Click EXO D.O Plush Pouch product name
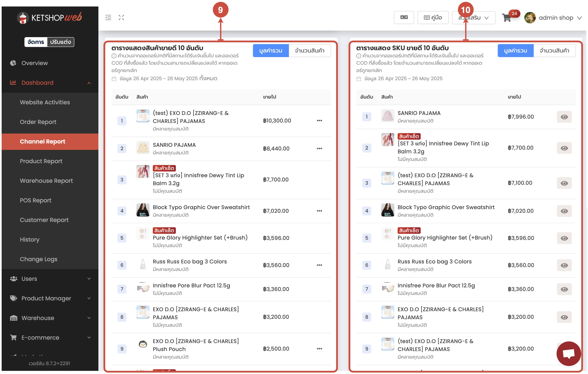This screenshot has height=374, width=588. pos(196,345)
